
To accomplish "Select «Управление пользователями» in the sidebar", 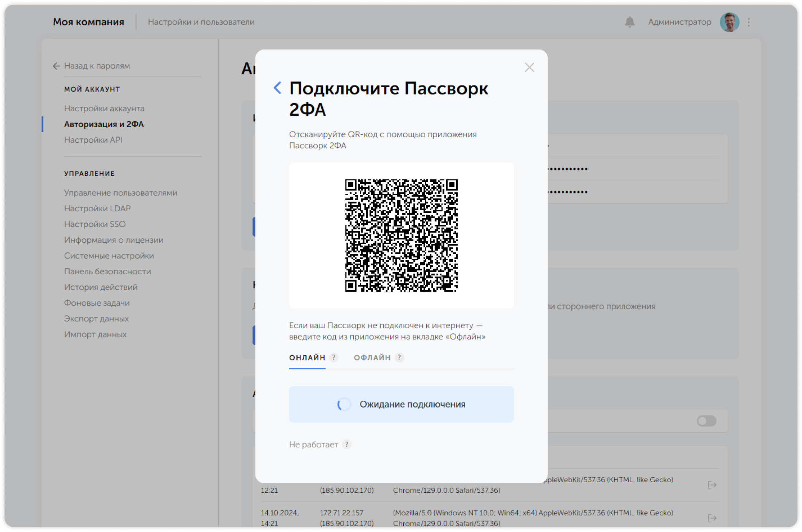I will click(x=120, y=192).
